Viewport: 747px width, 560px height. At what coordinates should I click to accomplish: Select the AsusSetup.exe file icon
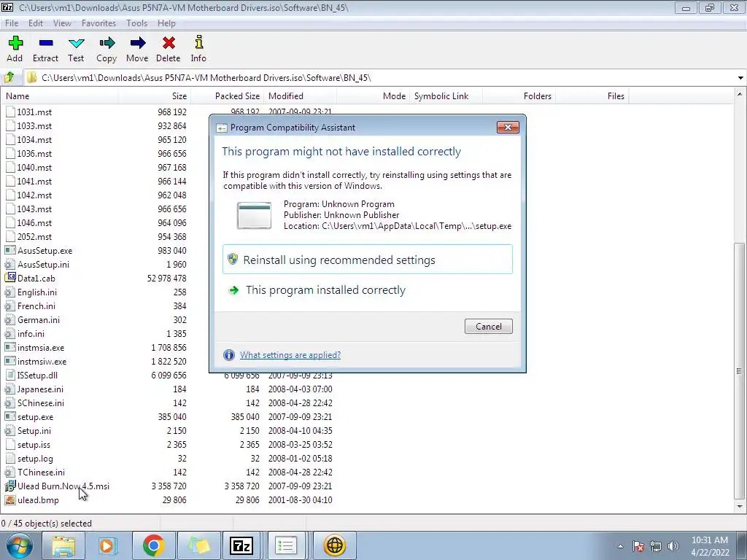[10, 250]
